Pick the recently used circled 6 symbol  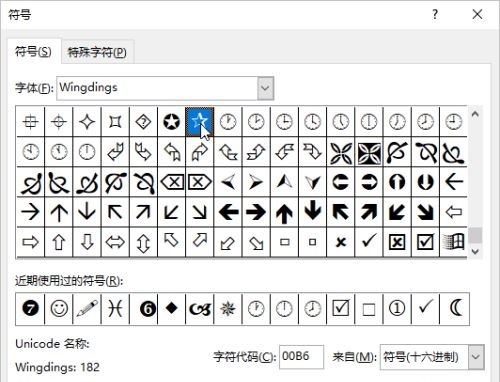(147, 309)
